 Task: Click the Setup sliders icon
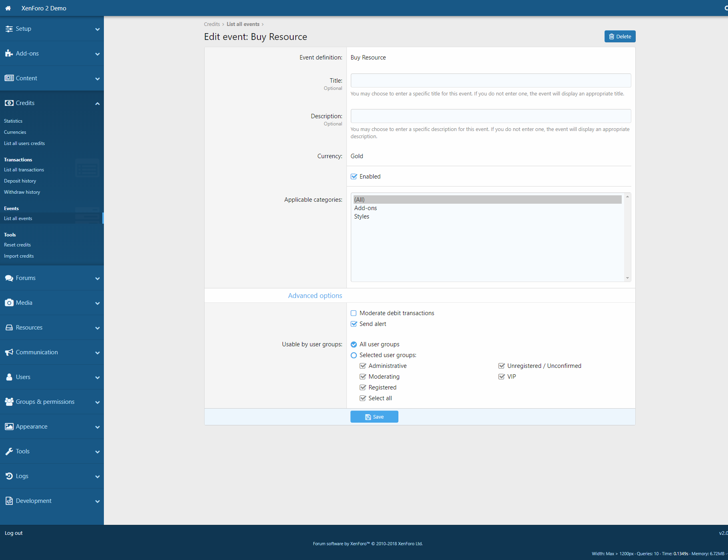click(9, 29)
